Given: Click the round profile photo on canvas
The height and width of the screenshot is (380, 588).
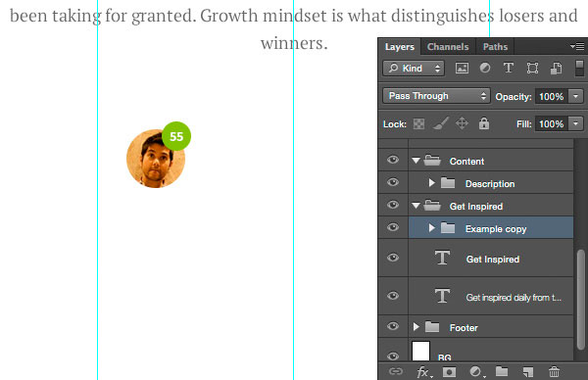Looking at the screenshot, I should 156,159.
